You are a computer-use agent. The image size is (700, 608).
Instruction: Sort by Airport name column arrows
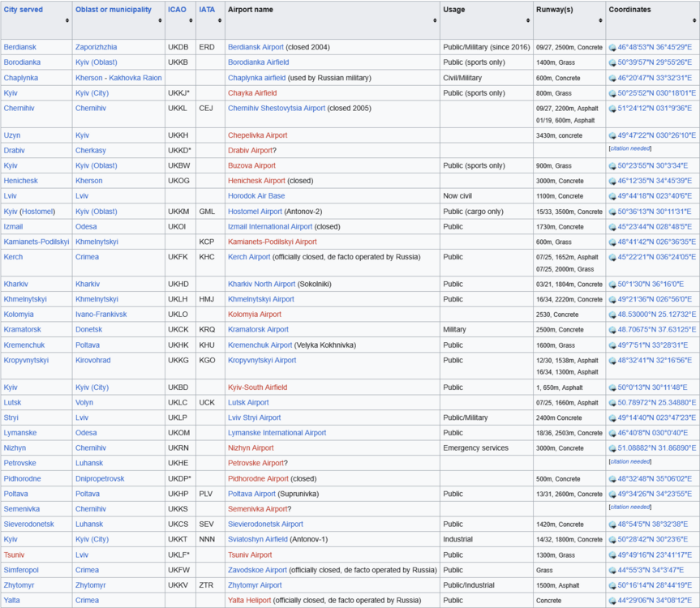click(x=436, y=20)
